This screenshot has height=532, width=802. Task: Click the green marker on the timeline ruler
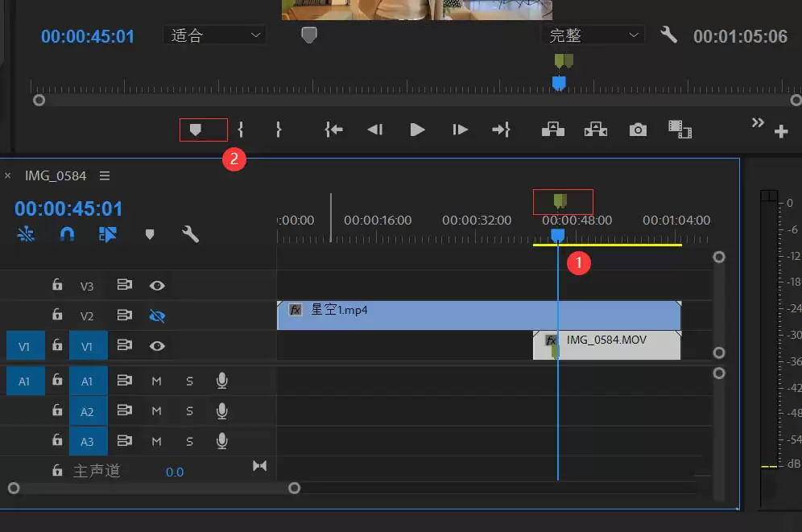(x=560, y=201)
